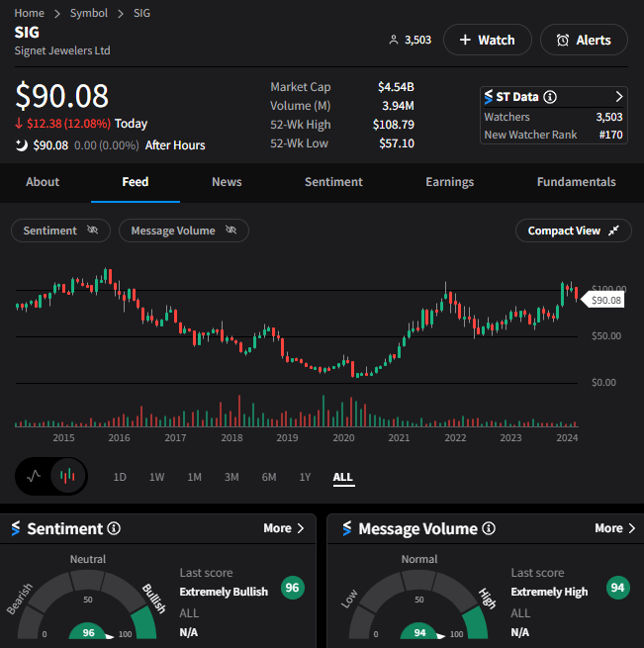Open the Sentiment tab
644x648 pixels.
(333, 182)
